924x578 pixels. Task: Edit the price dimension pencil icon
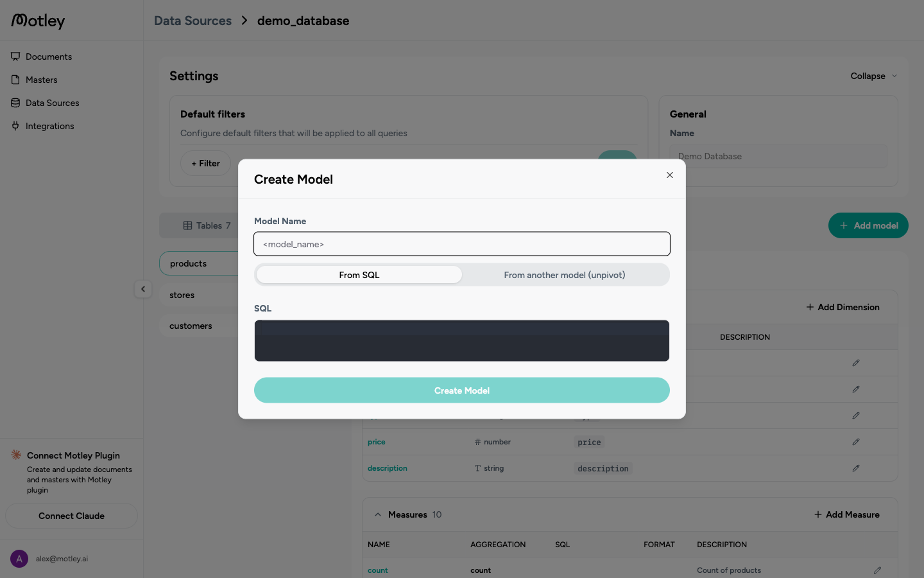point(856,442)
